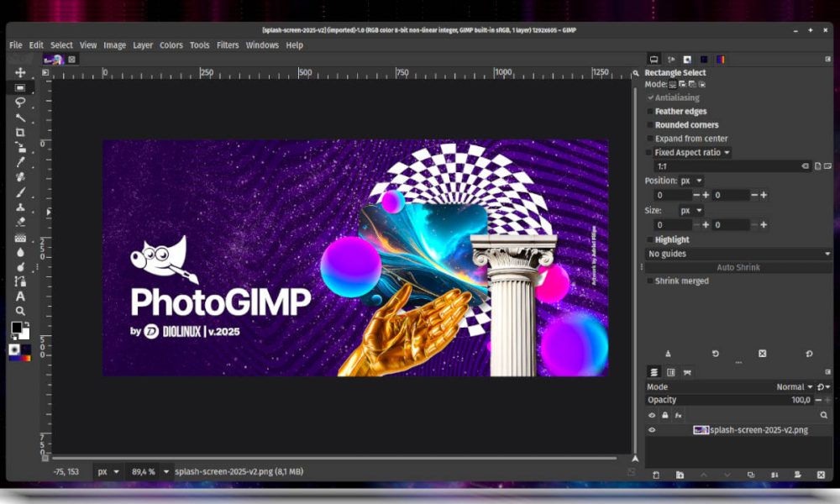Click the zoom-on-resize magnifier at ruler corner
Viewport: 840px width, 504px height.
click(x=635, y=73)
